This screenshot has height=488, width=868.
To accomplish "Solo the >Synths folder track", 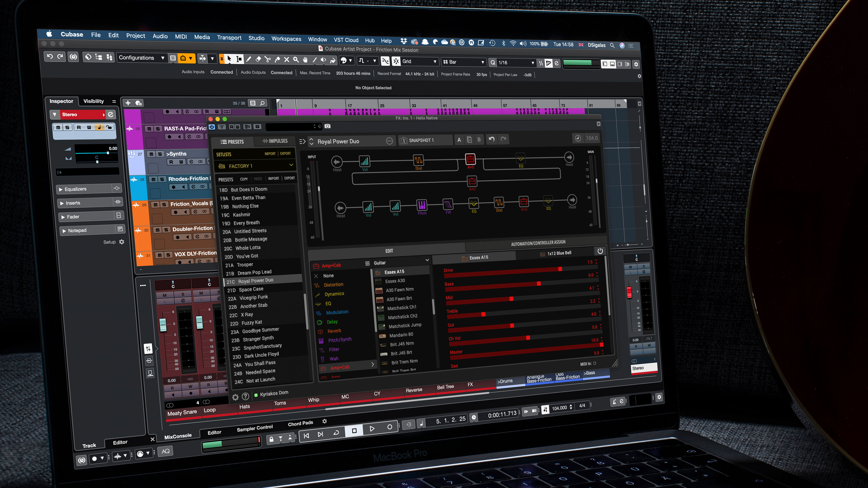I will point(160,154).
